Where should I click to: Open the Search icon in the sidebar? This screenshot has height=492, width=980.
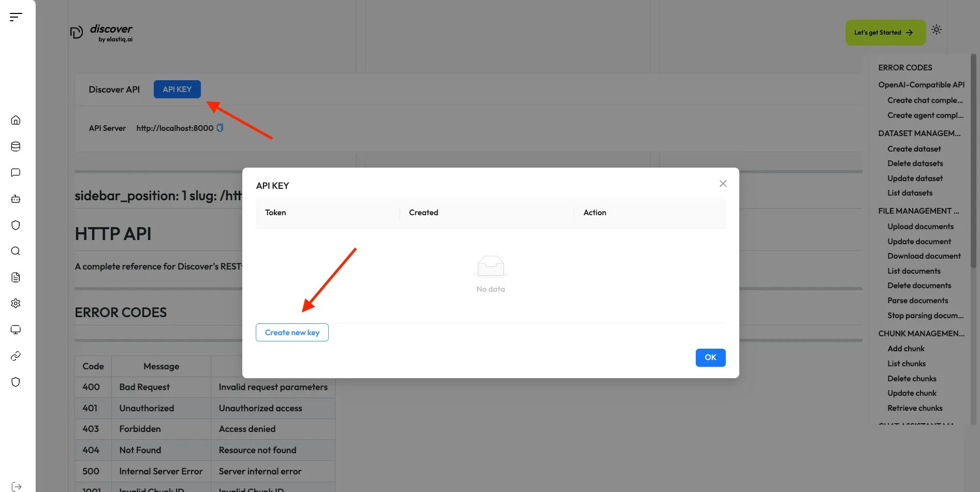[16, 251]
